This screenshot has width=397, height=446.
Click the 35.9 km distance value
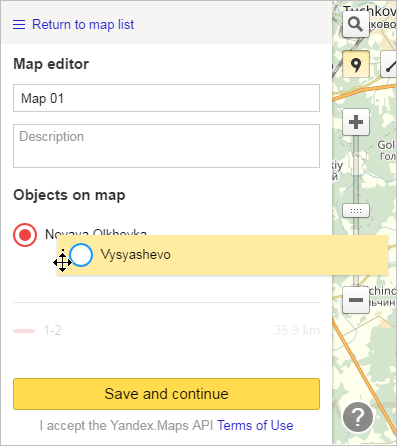297,331
